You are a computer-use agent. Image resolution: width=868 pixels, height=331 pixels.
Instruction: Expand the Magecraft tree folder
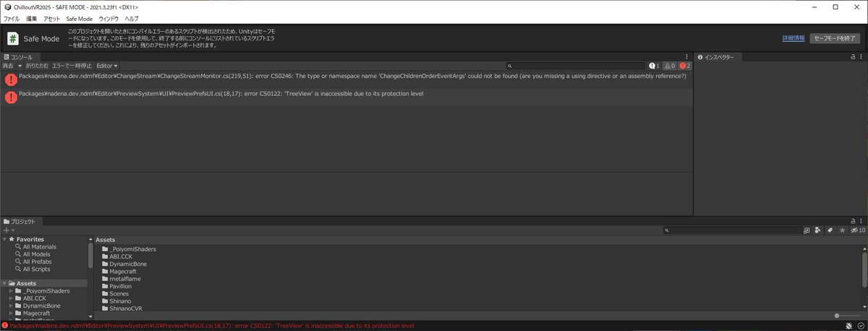coord(11,313)
